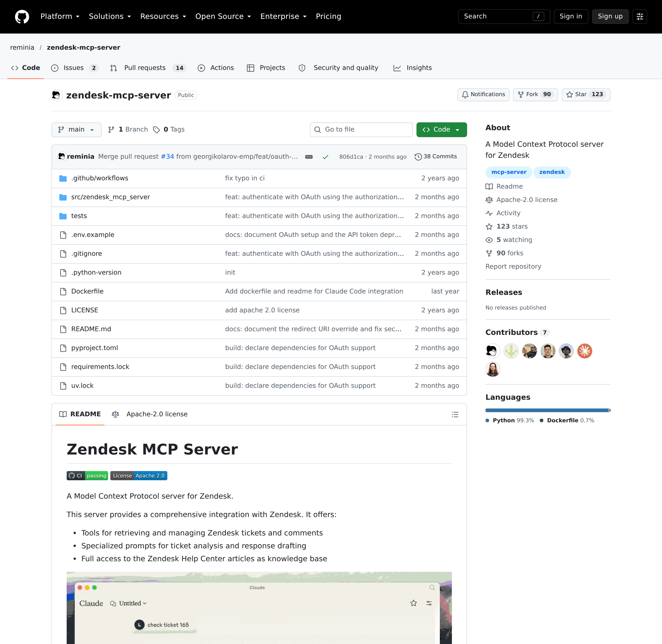Click the License Apache 2.0 badge

click(x=139, y=476)
